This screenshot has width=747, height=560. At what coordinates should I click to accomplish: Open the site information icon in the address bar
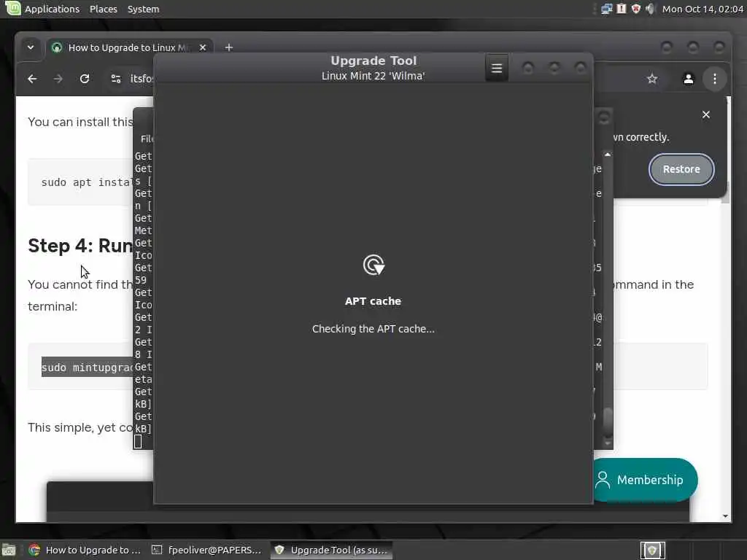[x=116, y=79]
